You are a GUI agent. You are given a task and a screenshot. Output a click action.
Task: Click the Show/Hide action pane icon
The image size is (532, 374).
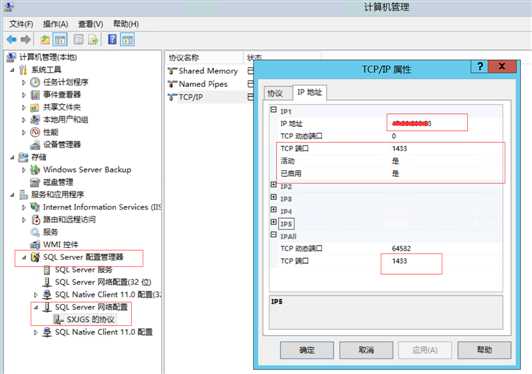click(x=128, y=40)
